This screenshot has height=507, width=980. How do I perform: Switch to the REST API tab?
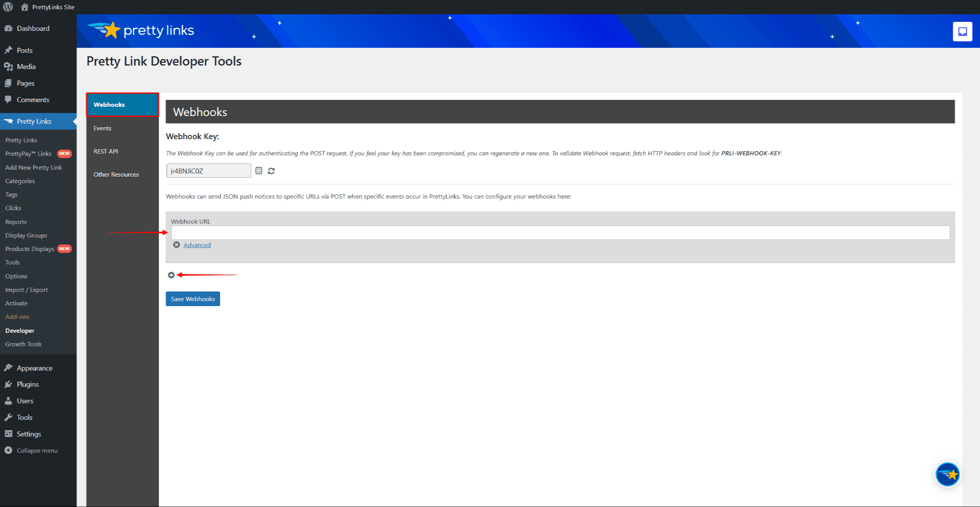(x=106, y=151)
